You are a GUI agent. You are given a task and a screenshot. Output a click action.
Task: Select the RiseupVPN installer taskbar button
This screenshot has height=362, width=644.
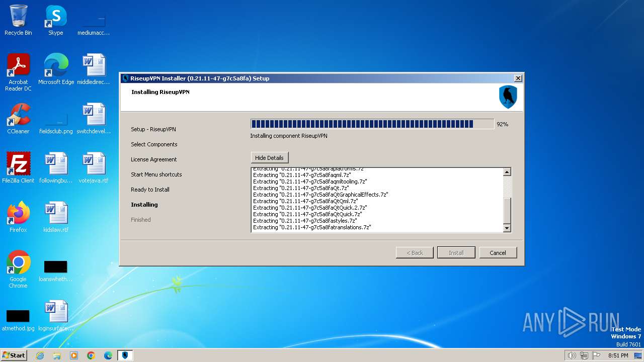[125, 355]
